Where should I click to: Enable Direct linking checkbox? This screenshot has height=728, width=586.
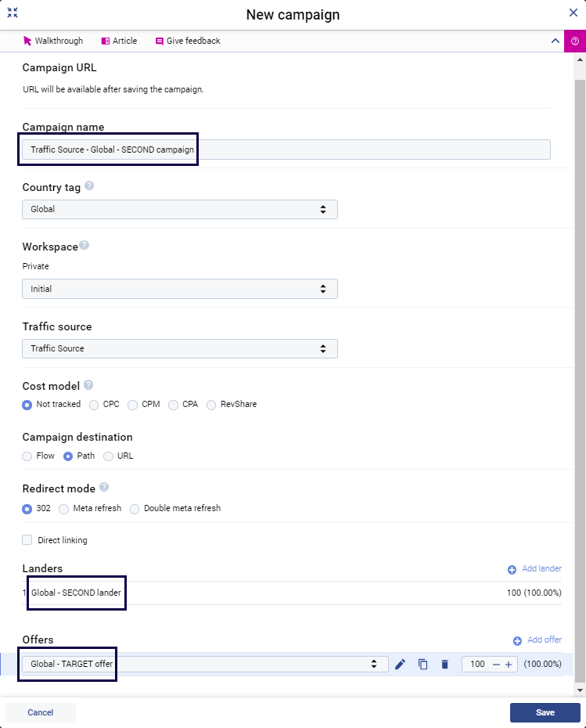[27, 540]
